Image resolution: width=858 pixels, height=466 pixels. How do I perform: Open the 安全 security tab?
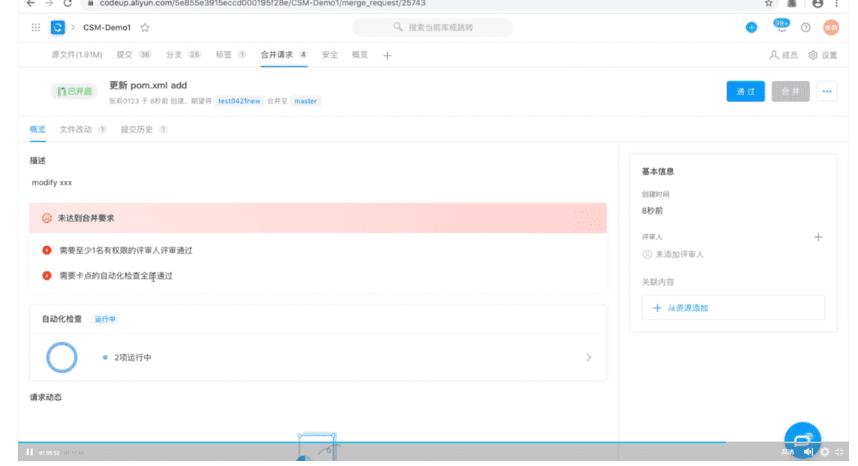329,55
